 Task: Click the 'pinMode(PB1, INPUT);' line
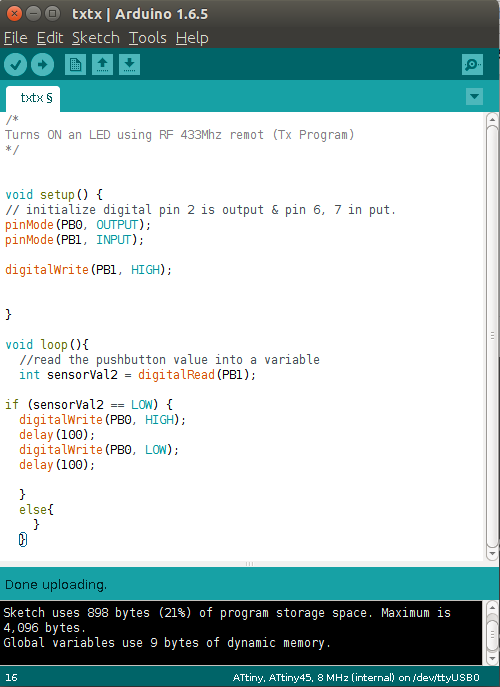(x=74, y=240)
